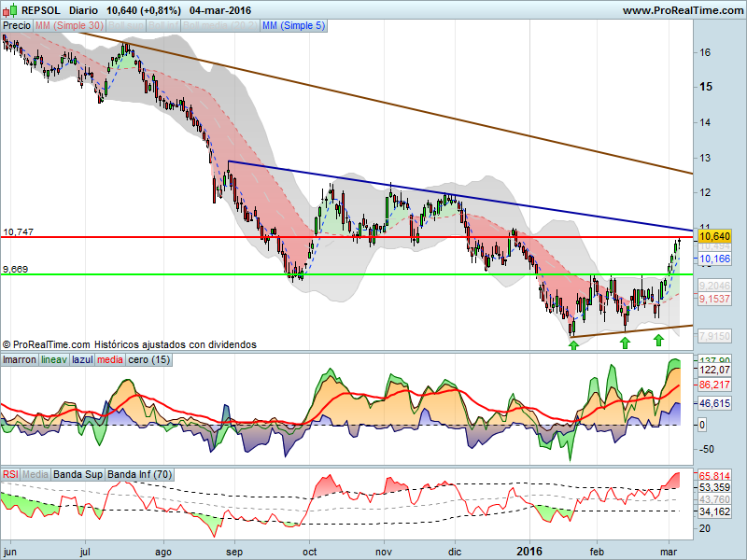Click the Banda Inf (70) label
Screen dimensions: 747x560
(x=139, y=474)
